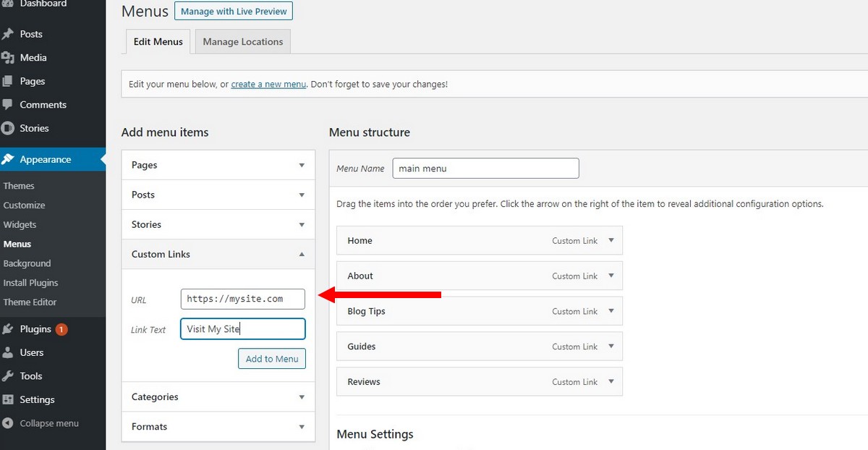Click inside the Menu Name field
868x450 pixels.
(x=485, y=168)
